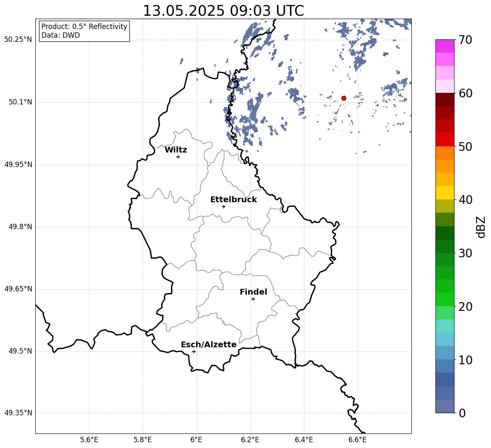Select the Findel city label
The image size is (491, 448).
point(253,292)
